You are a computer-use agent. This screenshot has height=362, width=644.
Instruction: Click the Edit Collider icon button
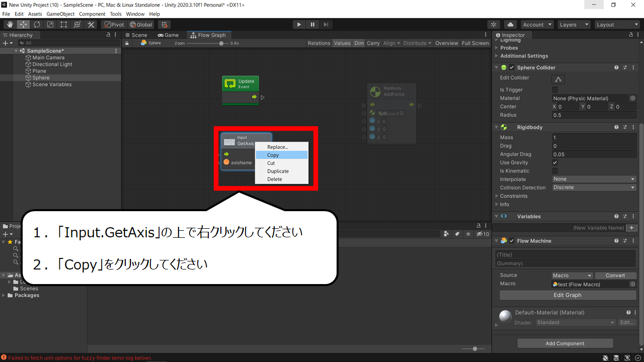click(x=558, y=79)
